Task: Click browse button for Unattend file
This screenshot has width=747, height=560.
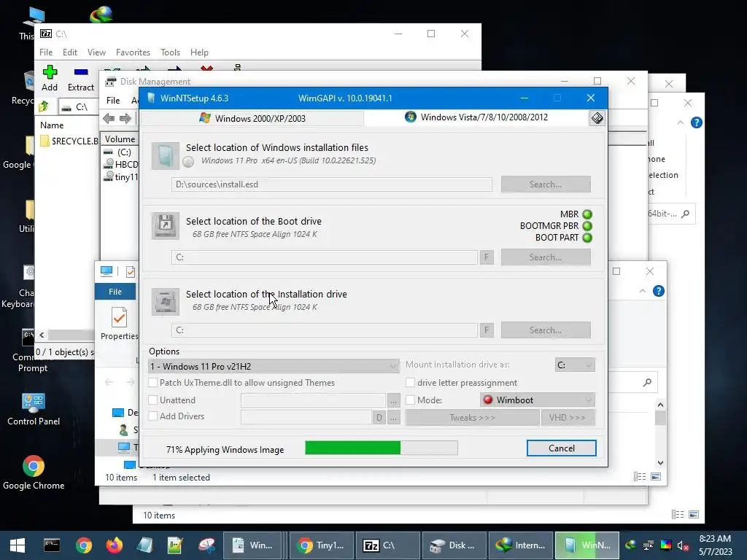Action: [393, 400]
